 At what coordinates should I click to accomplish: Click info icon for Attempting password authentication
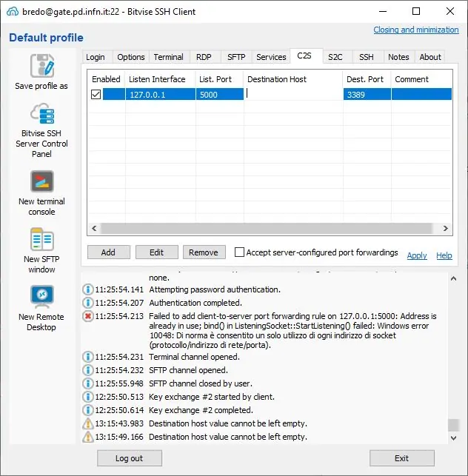[x=88, y=289]
